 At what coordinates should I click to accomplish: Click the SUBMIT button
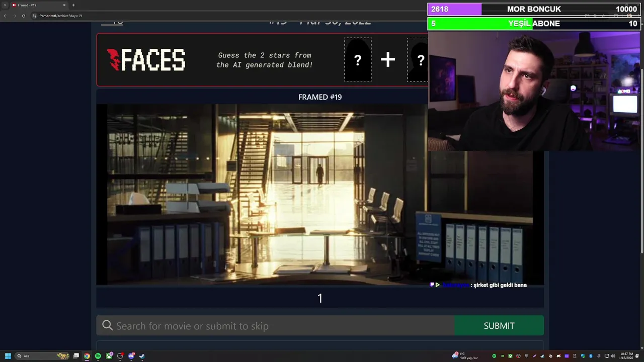(499, 326)
